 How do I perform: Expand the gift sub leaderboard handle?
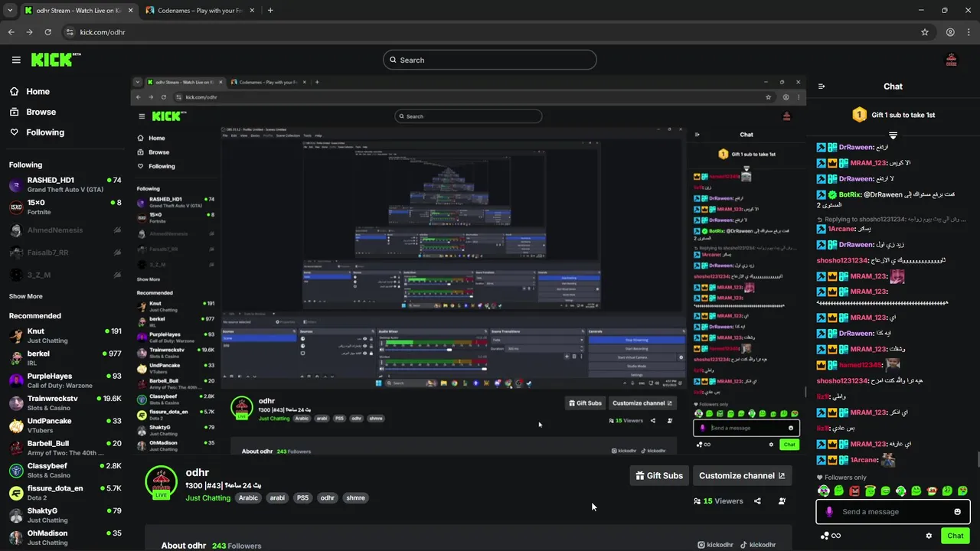pos(893,135)
